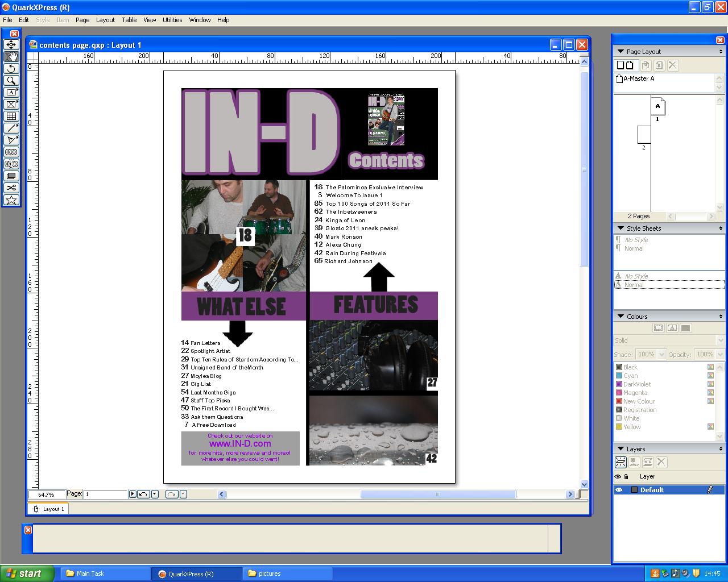This screenshot has height=582, width=728.
Task: Open Solid blend type dropdown
Action: tap(719, 340)
